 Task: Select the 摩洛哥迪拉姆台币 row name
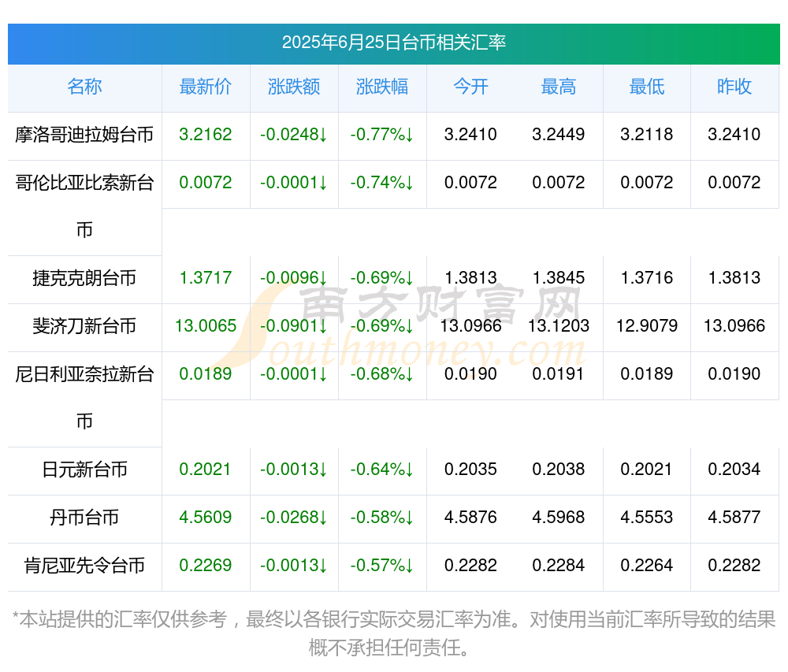point(84,135)
